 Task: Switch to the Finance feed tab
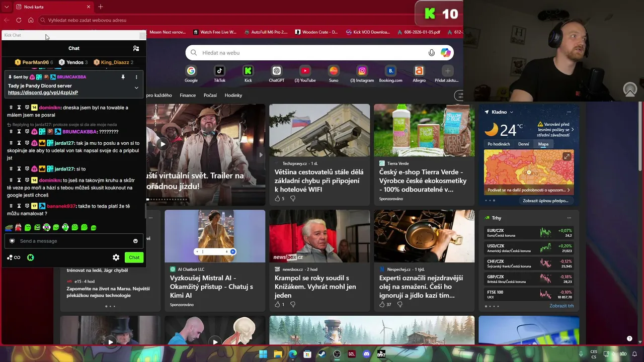point(188,95)
